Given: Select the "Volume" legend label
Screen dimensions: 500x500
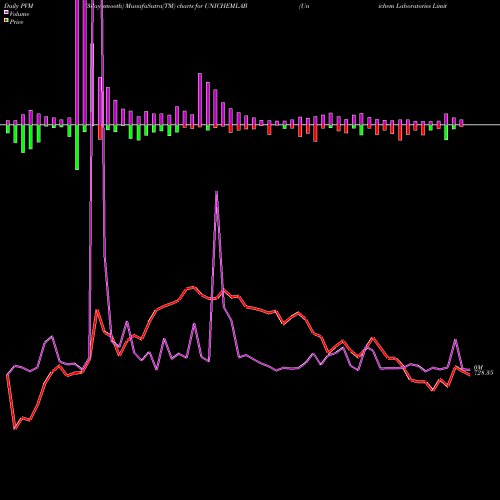Looking at the screenshot, I should (x=19, y=14).
